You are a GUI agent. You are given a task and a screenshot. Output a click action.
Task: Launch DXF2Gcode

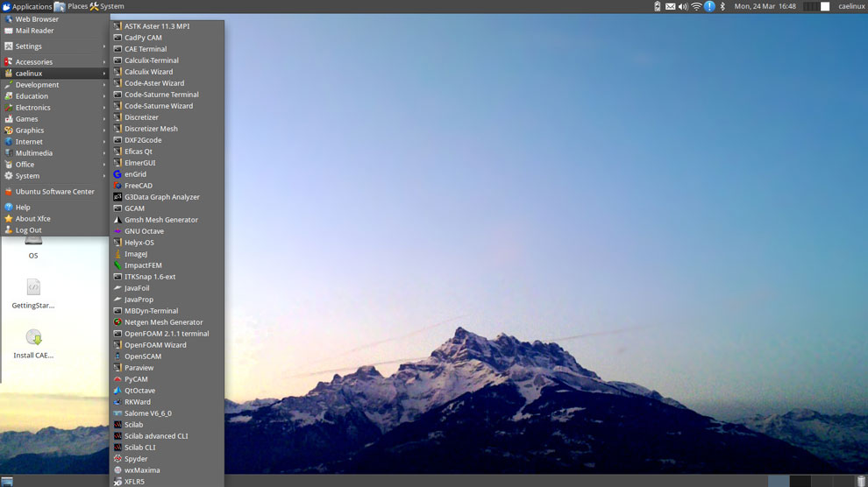[167, 140]
